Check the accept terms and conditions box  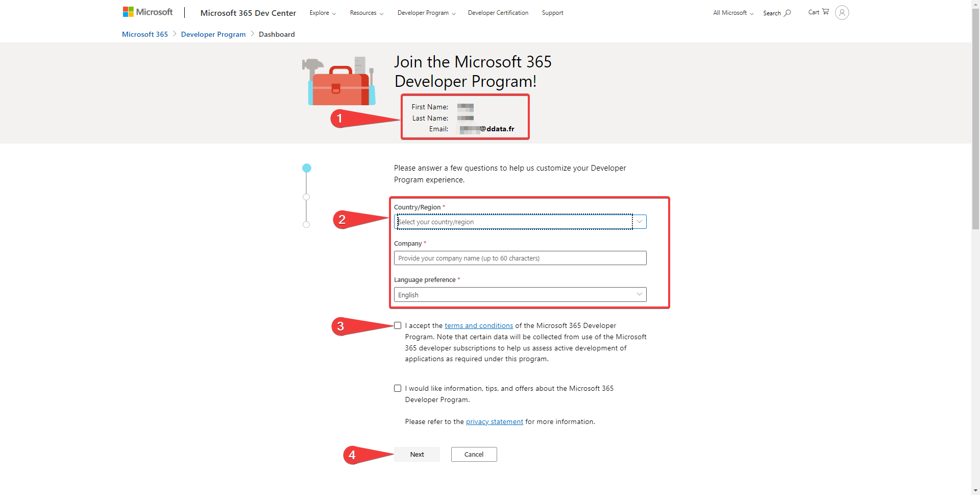[x=398, y=325]
